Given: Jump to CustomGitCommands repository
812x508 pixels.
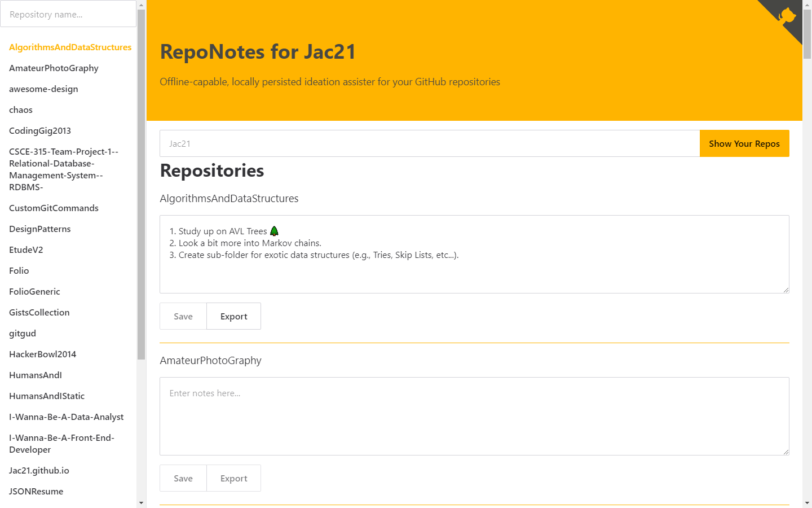Looking at the screenshot, I should (54, 208).
